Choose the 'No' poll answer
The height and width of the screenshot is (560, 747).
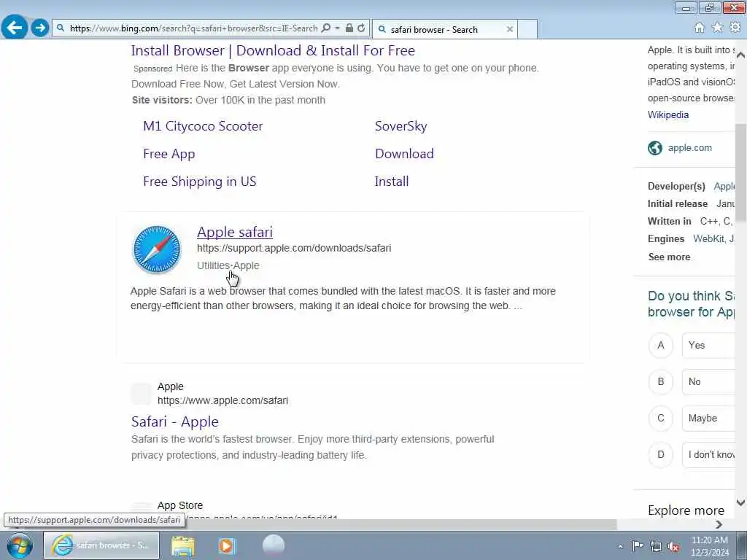tap(708, 381)
